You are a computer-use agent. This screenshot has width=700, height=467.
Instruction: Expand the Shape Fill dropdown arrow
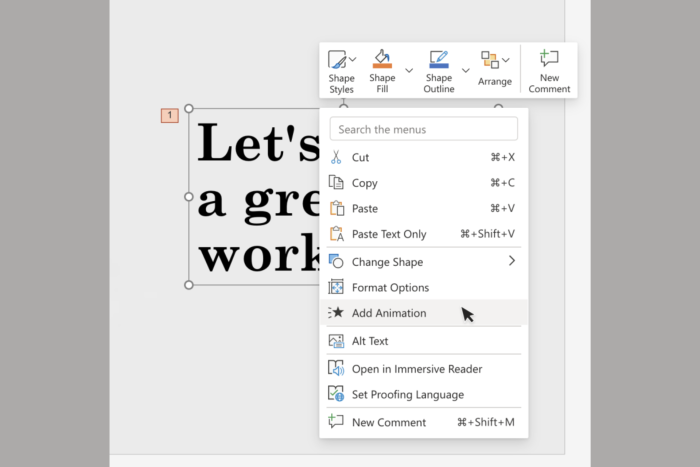pos(409,71)
